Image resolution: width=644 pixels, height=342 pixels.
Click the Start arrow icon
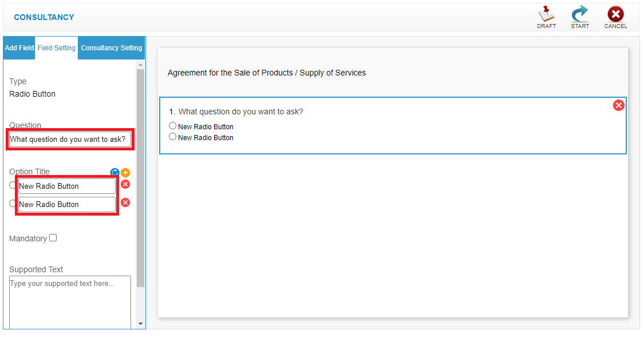click(579, 14)
